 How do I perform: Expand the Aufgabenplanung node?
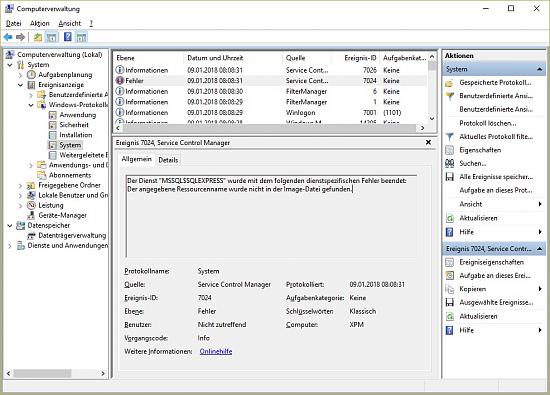tap(20, 75)
